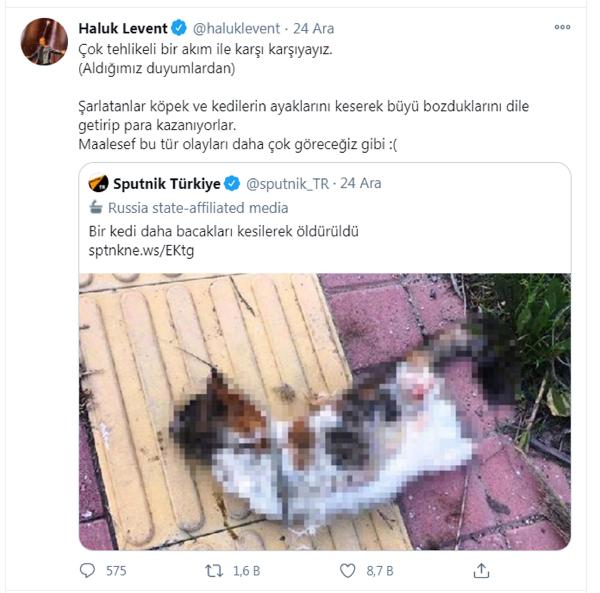600x593 pixels.
Task: Click Sputnik Türkiye's verified badge
Action: pyautogui.click(x=232, y=184)
